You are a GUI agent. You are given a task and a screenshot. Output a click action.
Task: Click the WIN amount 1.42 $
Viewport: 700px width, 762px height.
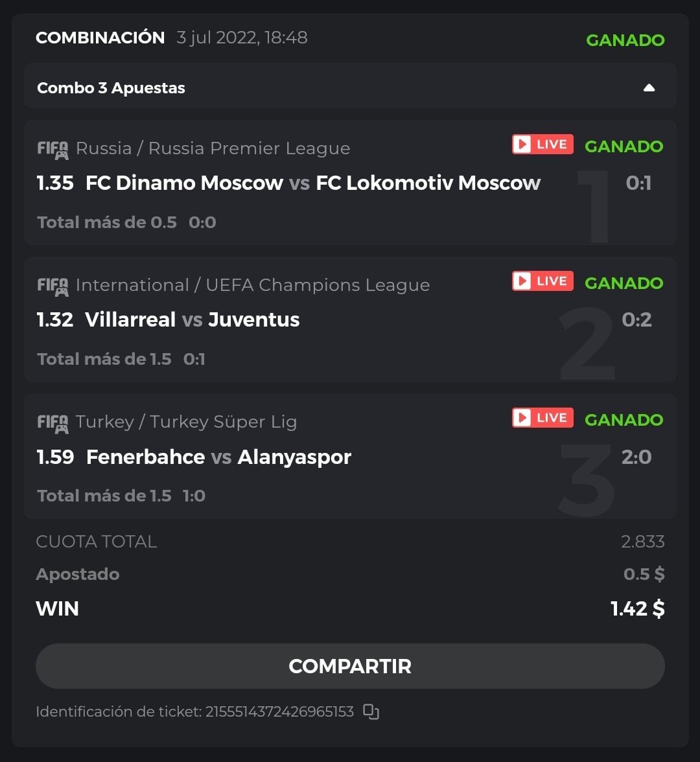click(x=637, y=609)
